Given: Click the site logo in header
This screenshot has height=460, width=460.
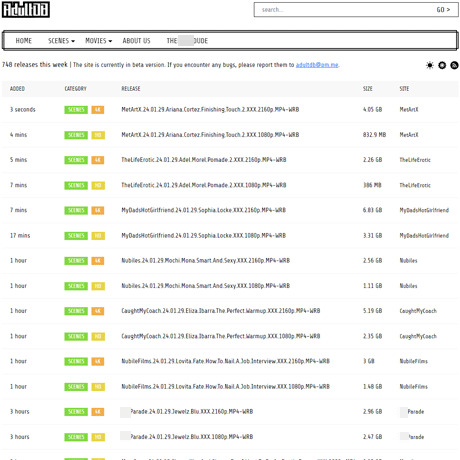Looking at the screenshot, I should pyautogui.click(x=26, y=9).
